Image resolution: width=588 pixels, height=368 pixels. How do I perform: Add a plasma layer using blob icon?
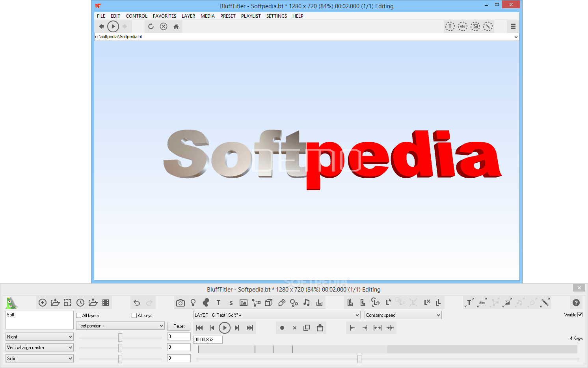[x=206, y=303]
